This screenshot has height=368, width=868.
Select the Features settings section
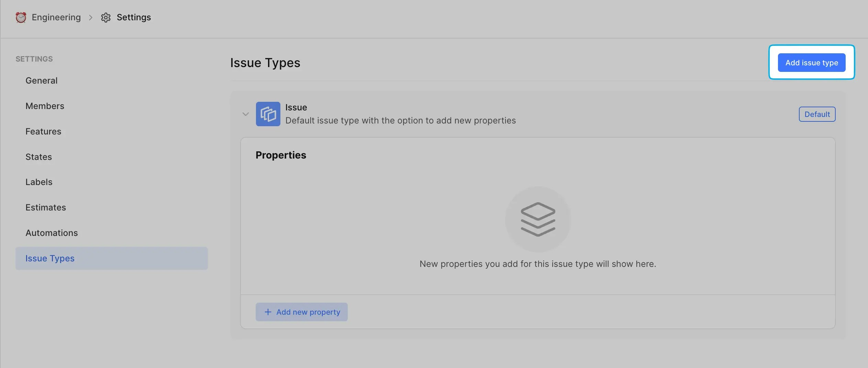click(43, 131)
